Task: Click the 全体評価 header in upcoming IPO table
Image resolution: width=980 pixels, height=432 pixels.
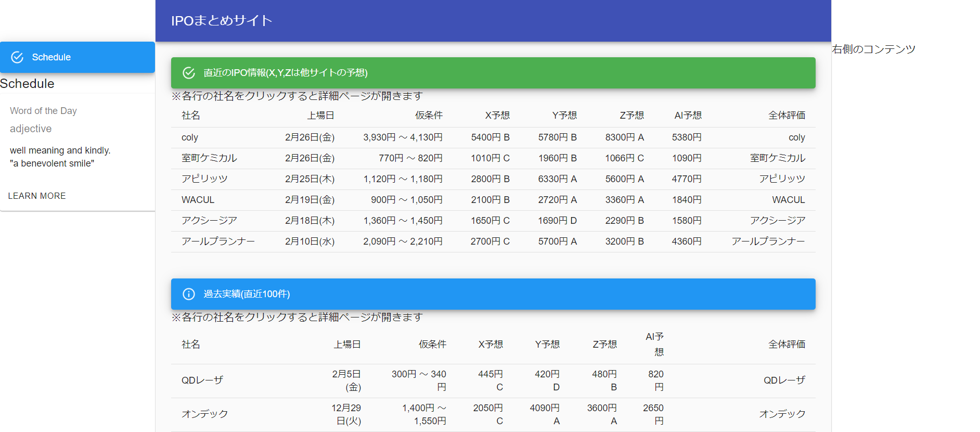Action: pyautogui.click(x=787, y=116)
